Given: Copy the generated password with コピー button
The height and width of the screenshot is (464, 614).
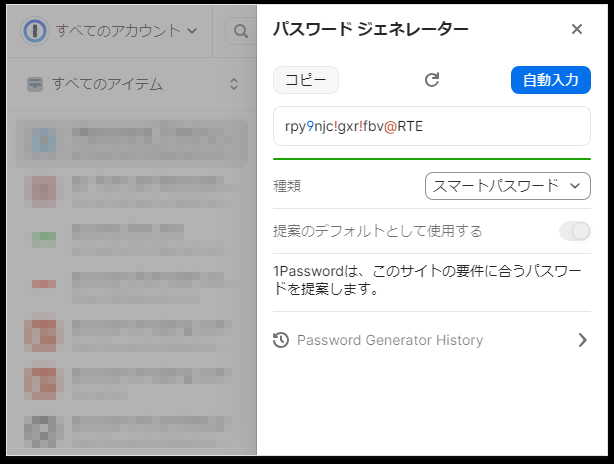Looking at the screenshot, I should click(306, 80).
